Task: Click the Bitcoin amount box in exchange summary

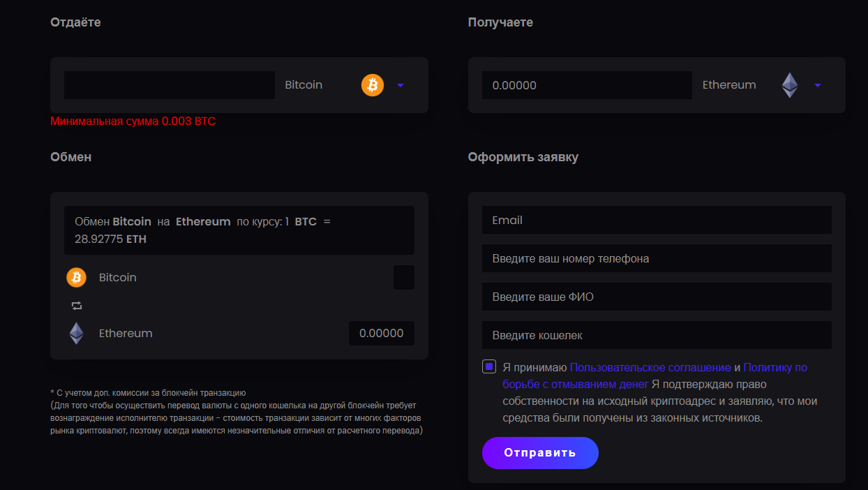Action: [404, 278]
